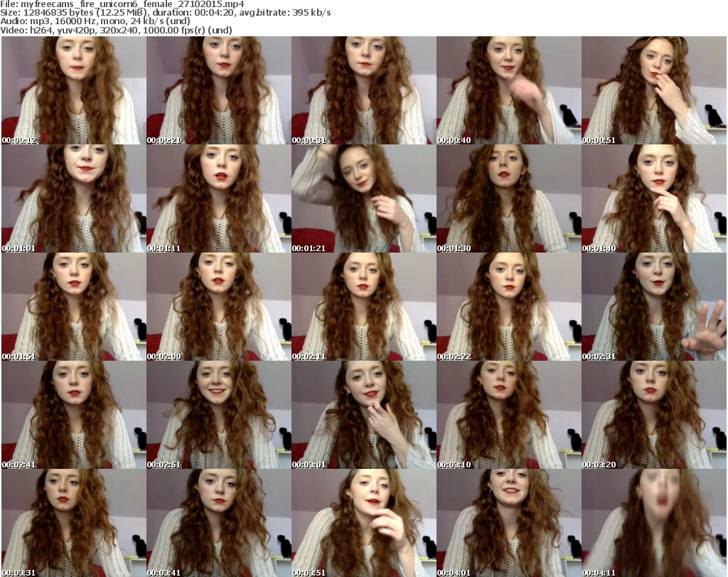Open the frame at timestamp 00:00:51

654,90
